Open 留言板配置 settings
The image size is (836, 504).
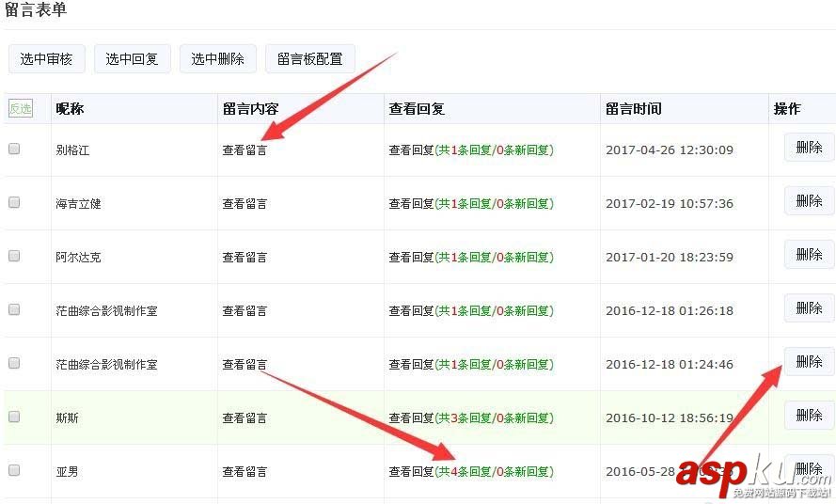tap(309, 58)
